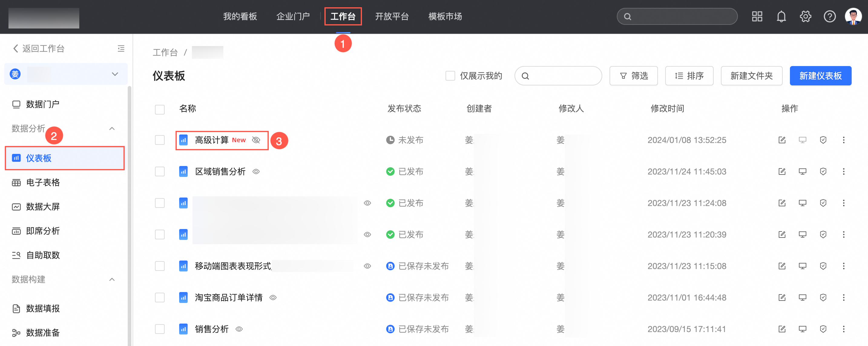Collapse the 数据分析 section

112,128
